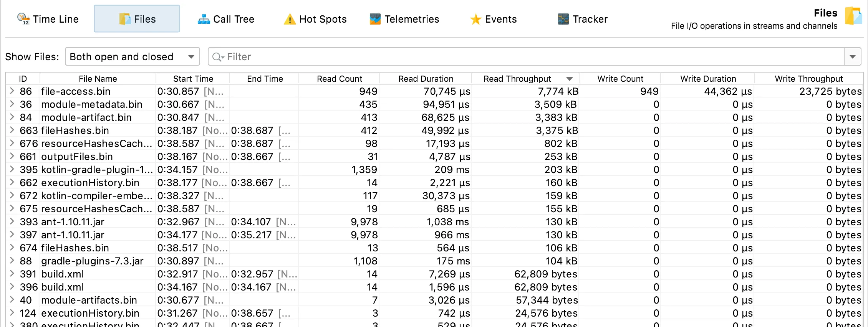Click the Filter magnifier search icon

point(218,57)
